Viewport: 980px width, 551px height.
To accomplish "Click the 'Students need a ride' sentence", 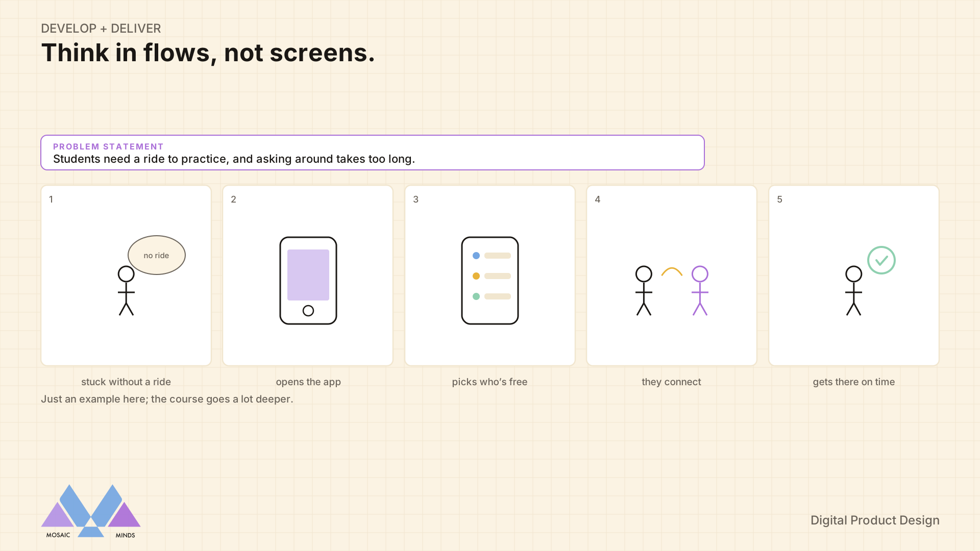I will [234, 159].
